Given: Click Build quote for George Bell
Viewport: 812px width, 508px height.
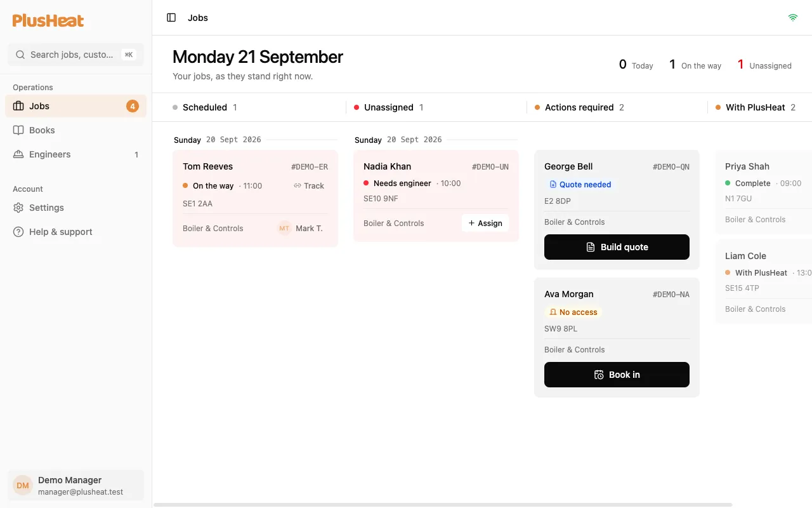Looking at the screenshot, I should click(617, 247).
